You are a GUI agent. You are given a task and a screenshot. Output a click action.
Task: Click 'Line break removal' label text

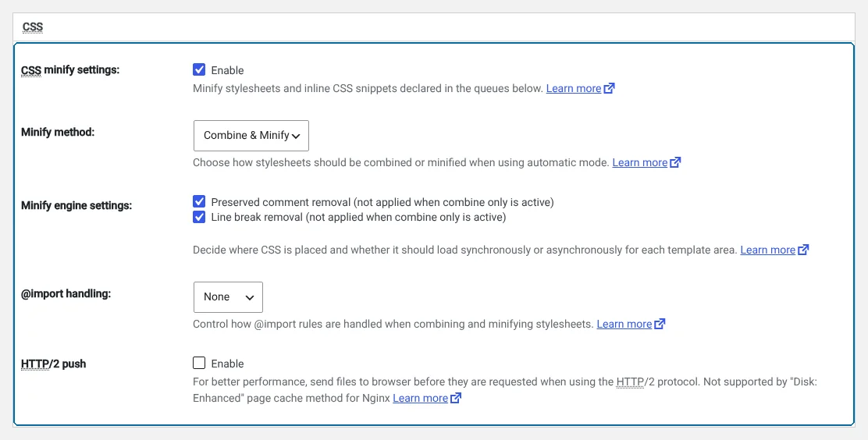click(x=359, y=218)
